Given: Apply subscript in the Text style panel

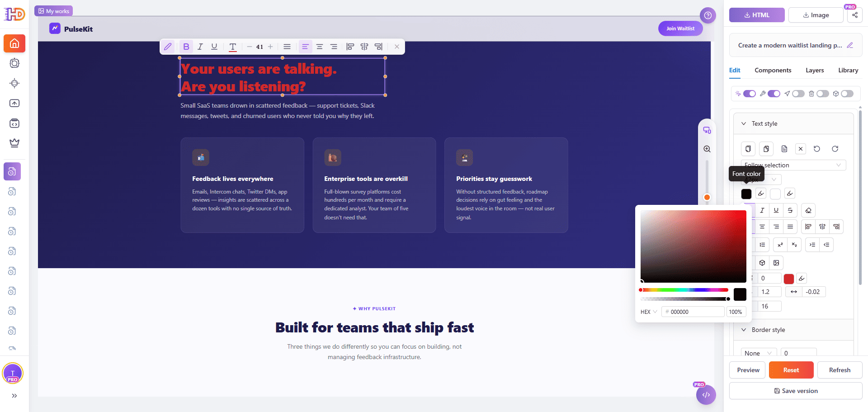Looking at the screenshot, I should click(x=794, y=245).
